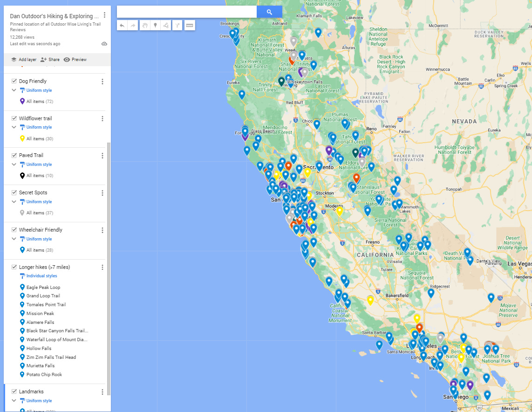Select yellow All items (30) row
532x412 pixels.
pyautogui.click(x=37, y=138)
